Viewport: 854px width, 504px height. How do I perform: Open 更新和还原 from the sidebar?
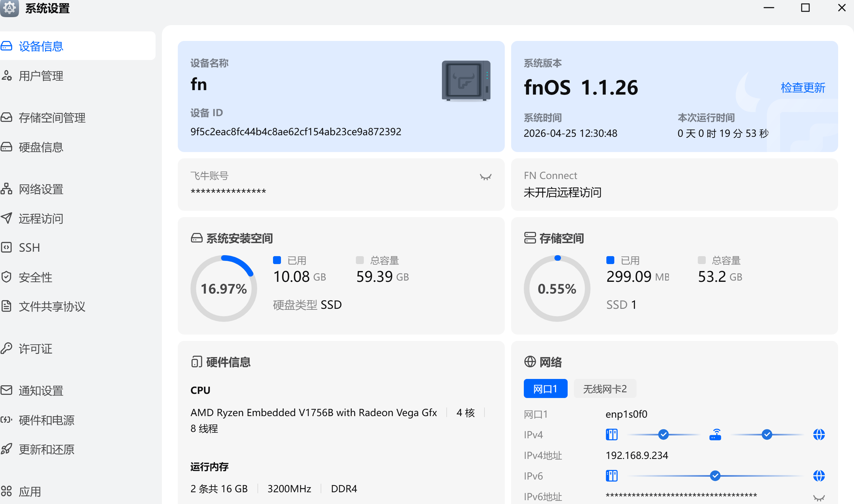pyautogui.click(x=47, y=449)
